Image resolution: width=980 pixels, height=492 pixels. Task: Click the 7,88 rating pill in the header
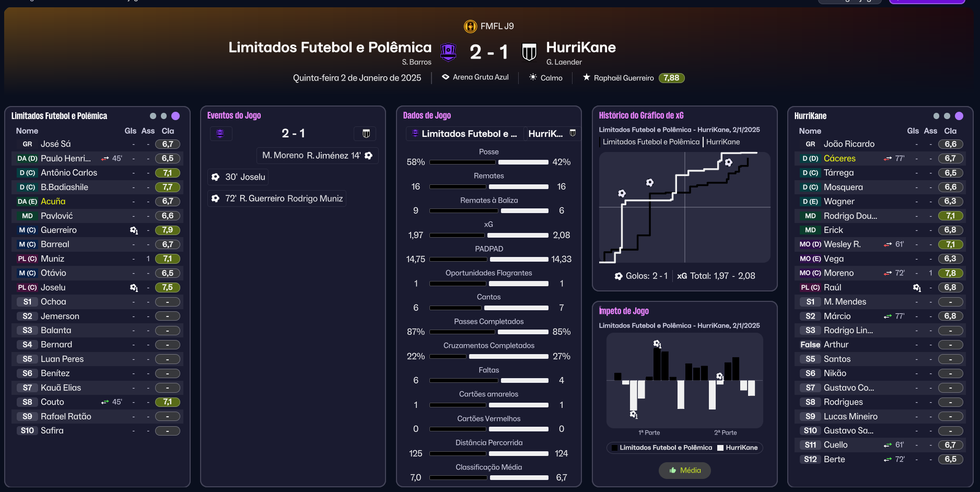[x=671, y=78]
